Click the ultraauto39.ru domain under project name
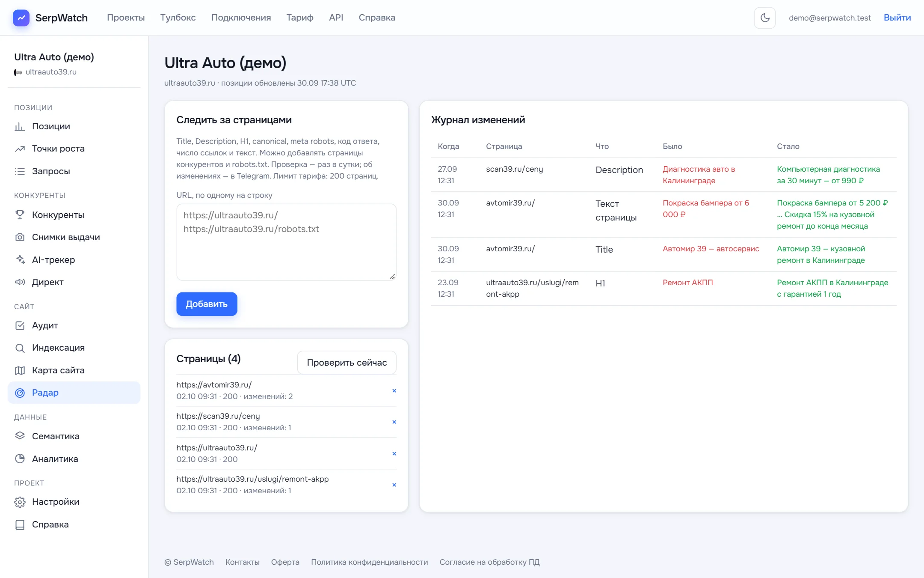 point(51,72)
